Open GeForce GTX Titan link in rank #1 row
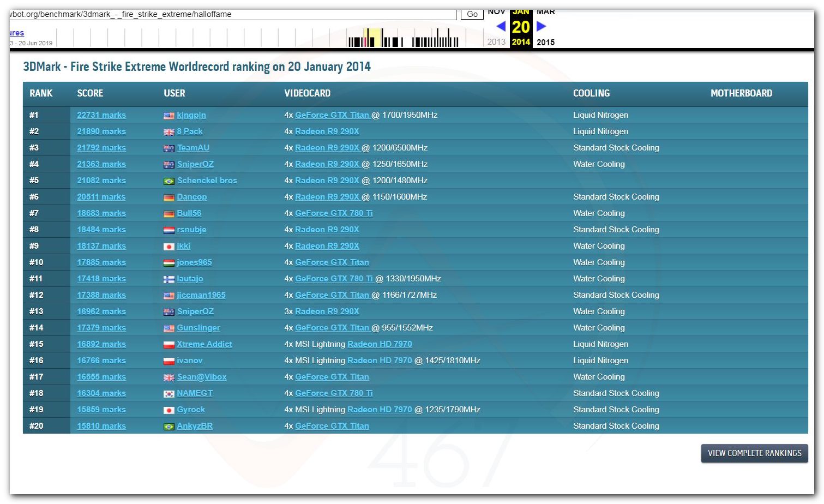This screenshot has height=504, width=824. pyautogui.click(x=332, y=115)
